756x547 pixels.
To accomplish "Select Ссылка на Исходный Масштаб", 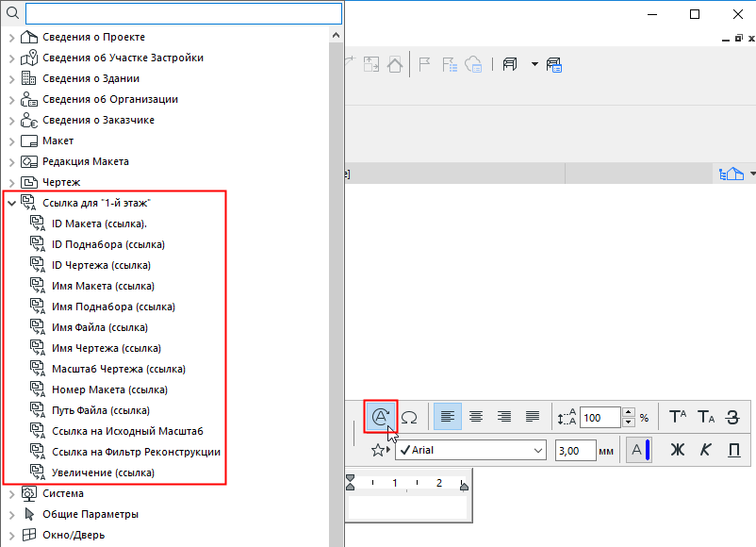I will pyautogui.click(x=127, y=431).
